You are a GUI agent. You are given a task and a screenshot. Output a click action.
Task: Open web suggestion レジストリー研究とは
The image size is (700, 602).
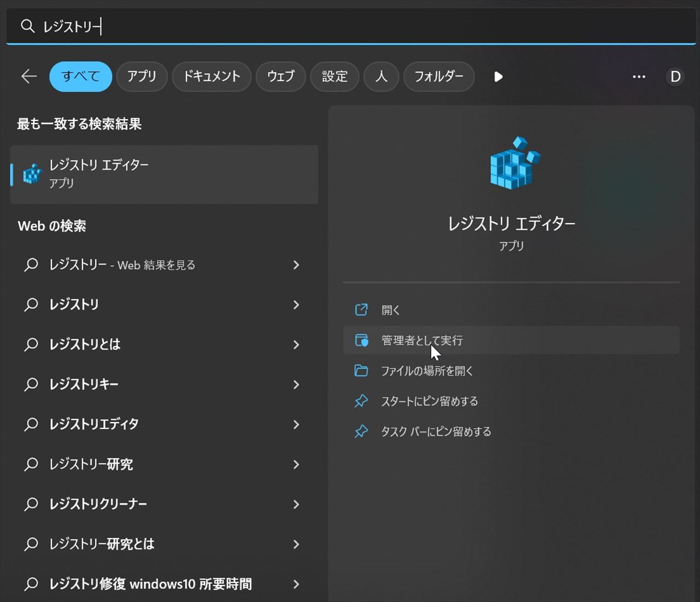(164, 544)
